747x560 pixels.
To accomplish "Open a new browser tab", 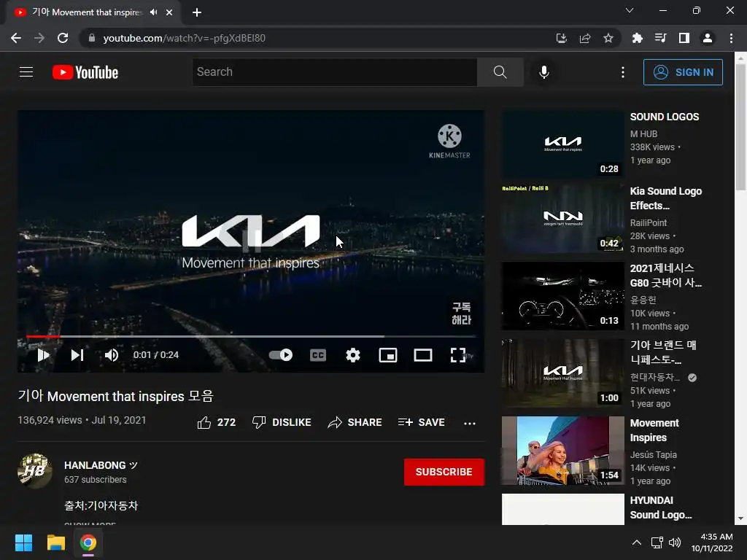I will (197, 12).
